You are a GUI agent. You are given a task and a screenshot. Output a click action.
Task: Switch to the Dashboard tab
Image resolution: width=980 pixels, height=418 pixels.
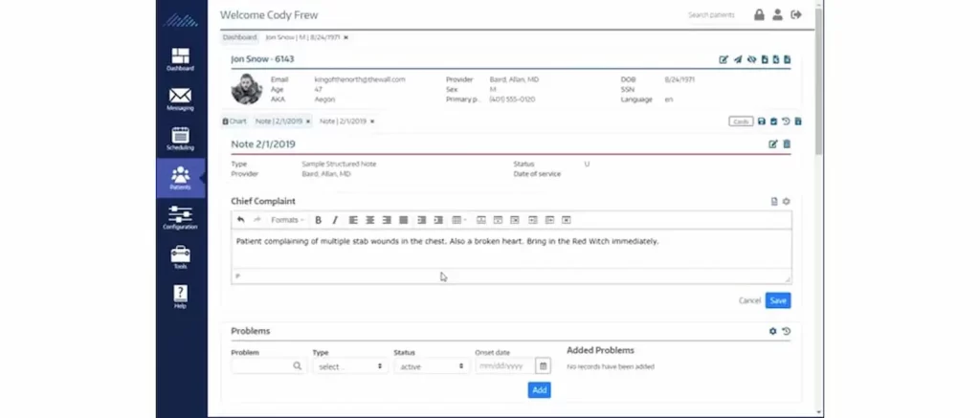240,37
